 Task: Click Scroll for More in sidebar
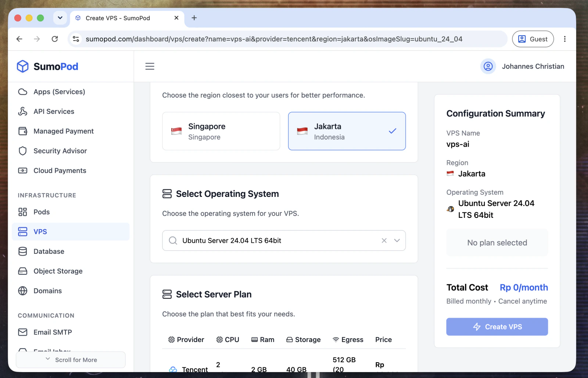pyautogui.click(x=71, y=360)
